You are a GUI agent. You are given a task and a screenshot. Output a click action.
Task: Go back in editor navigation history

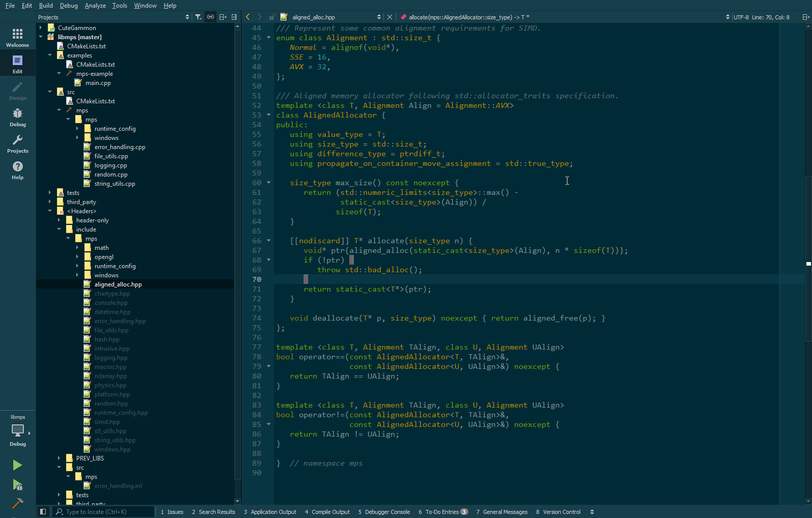248,17
